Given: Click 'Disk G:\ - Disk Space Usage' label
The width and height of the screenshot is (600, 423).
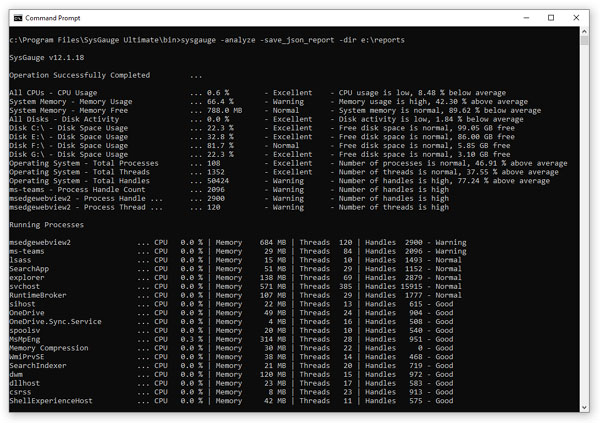Looking at the screenshot, I should 68,155.
